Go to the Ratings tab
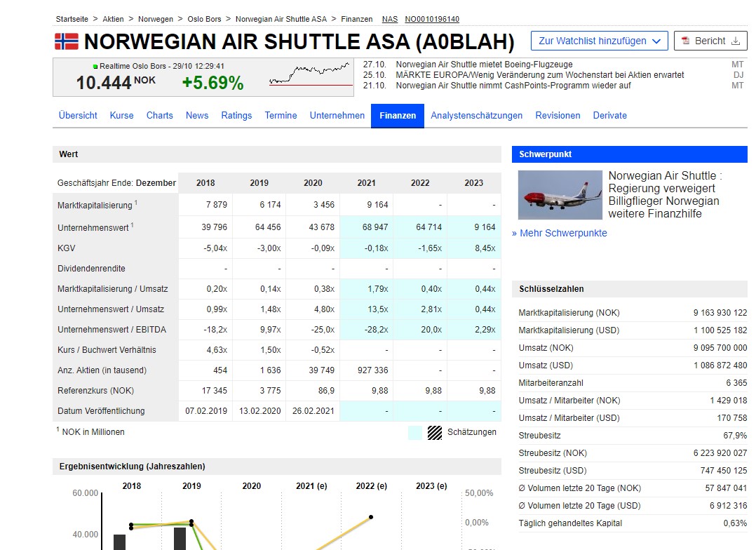The image size is (756, 550). coord(237,115)
